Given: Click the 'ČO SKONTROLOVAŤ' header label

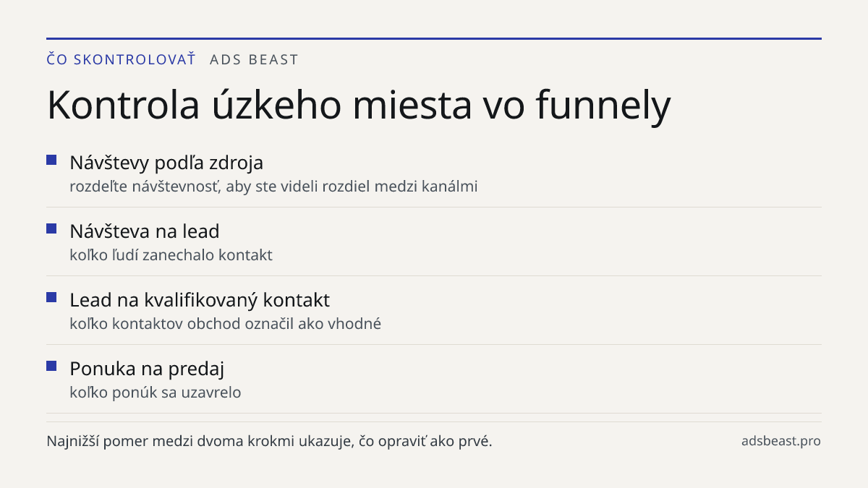Looking at the screenshot, I should tap(121, 60).
